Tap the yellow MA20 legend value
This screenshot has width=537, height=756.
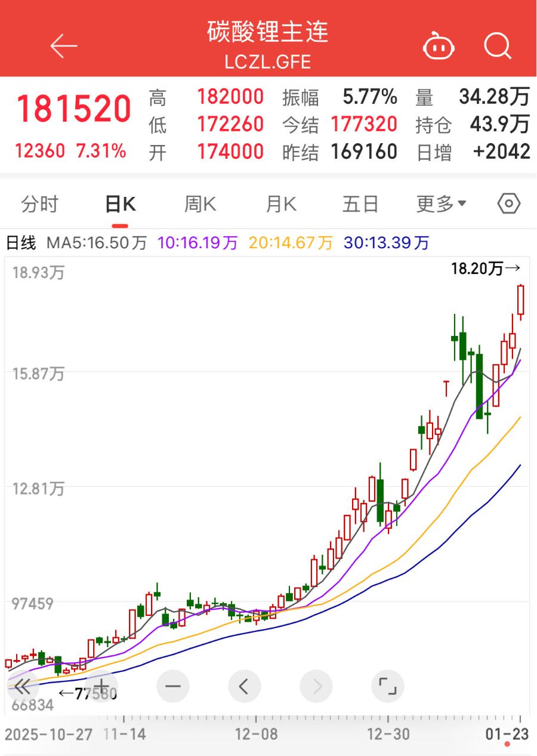(x=290, y=243)
